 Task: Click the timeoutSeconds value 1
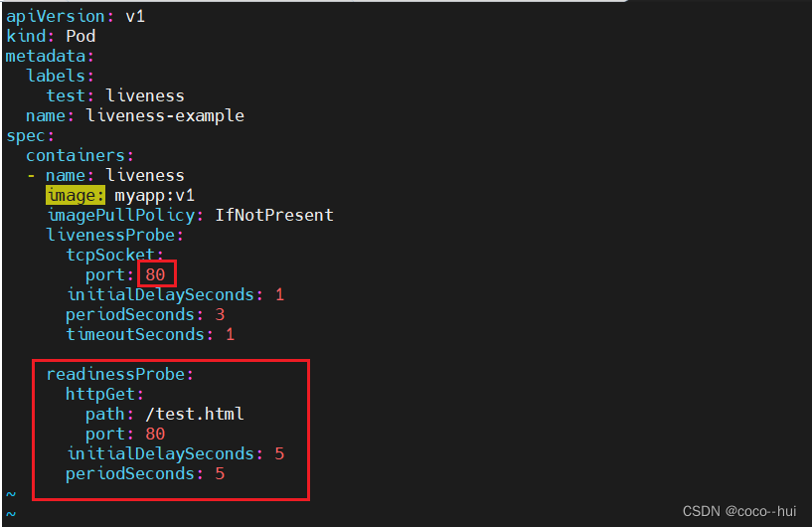tap(231, 334)
